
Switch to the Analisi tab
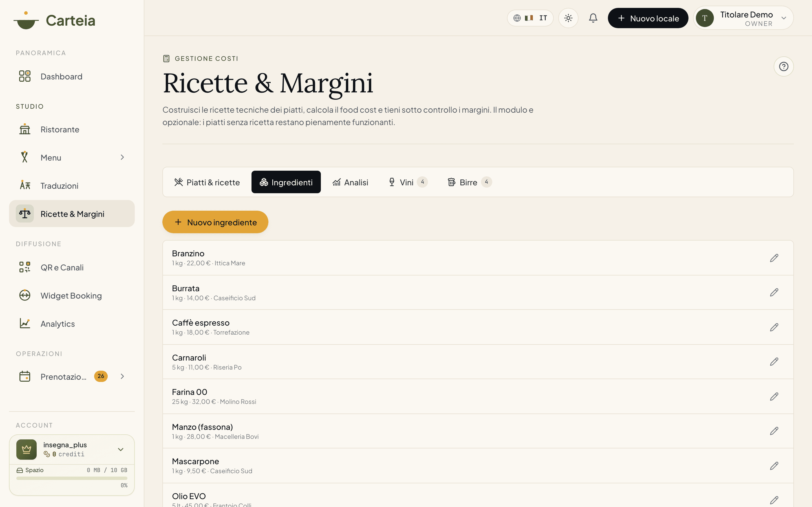350,182
